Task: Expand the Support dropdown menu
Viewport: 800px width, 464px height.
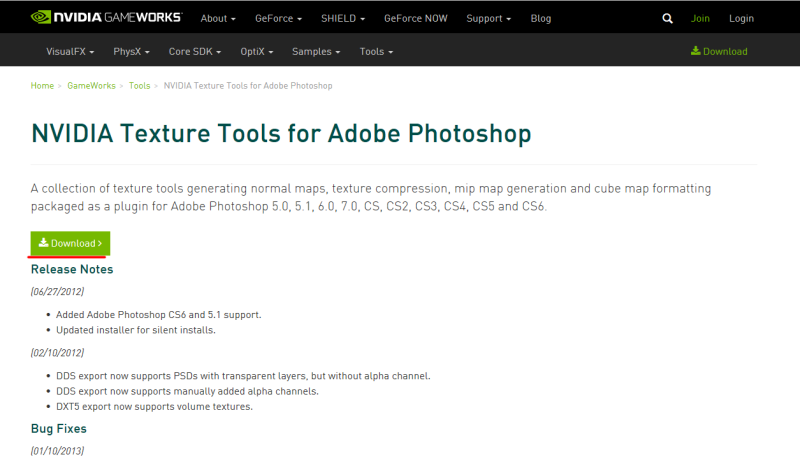Action: tap(488, 18)
